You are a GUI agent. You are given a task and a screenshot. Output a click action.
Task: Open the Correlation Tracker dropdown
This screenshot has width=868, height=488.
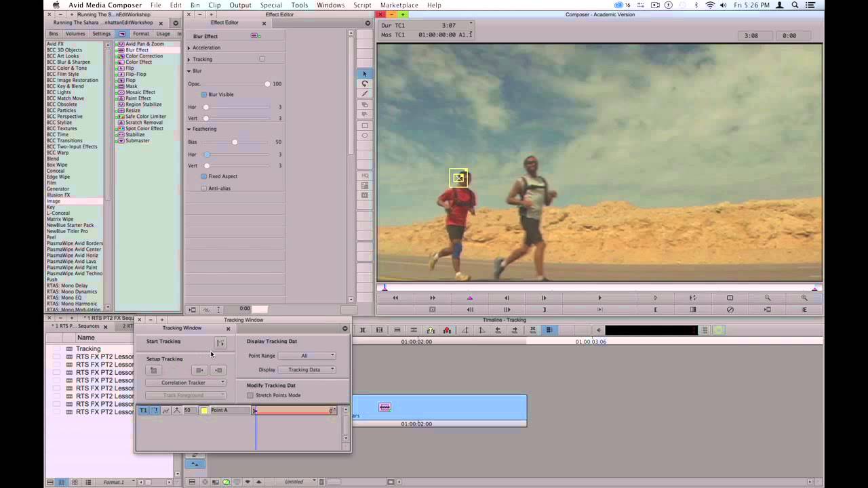[x=185, y=383]
